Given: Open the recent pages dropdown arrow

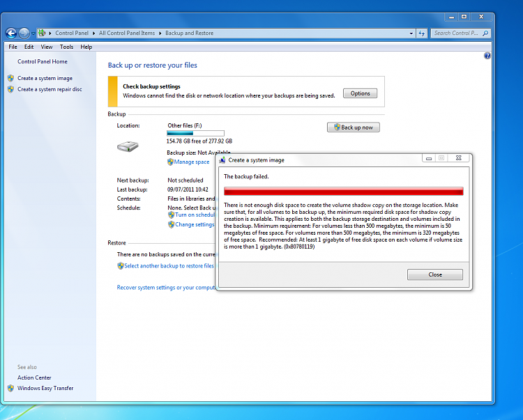Looking at the screenshot, I should [x=33, y=33].
